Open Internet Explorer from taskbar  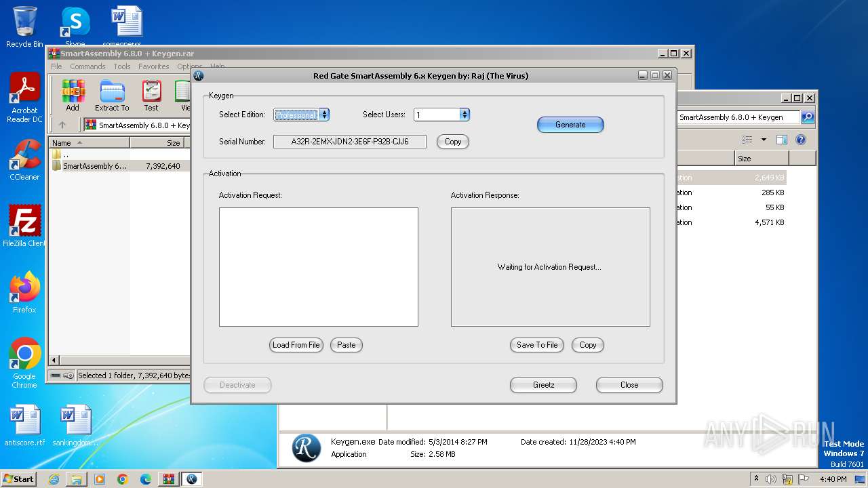[54, 479]
